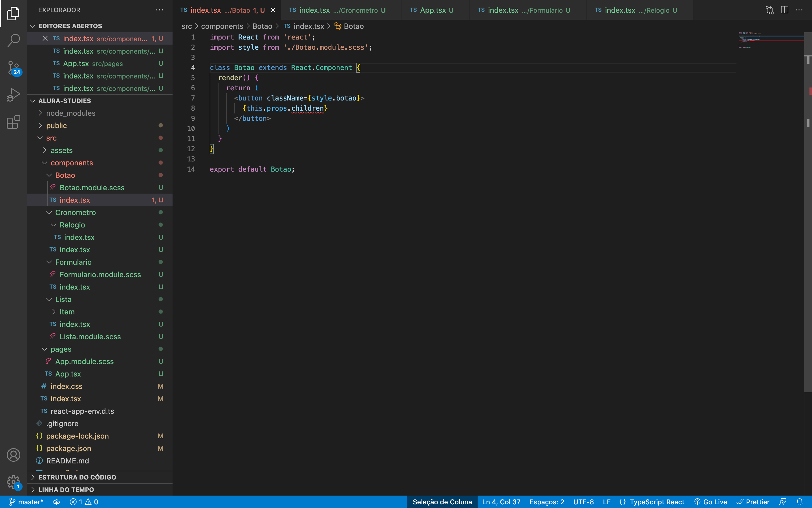Viewport: 812px width, 508px height.
Task: Expand the Linha do Tempo section
Action: pos(100,490)
